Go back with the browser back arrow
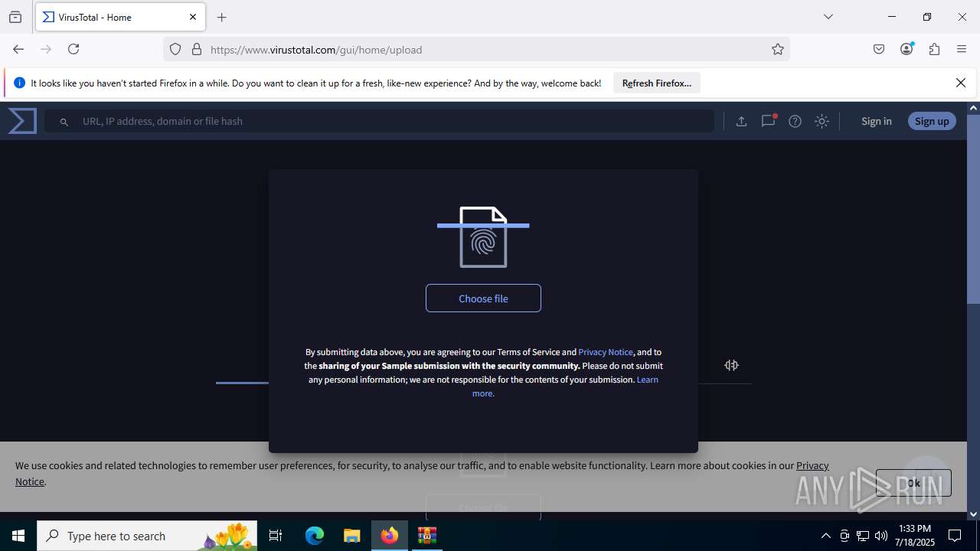The image size is (980, 551). (18, 49)
